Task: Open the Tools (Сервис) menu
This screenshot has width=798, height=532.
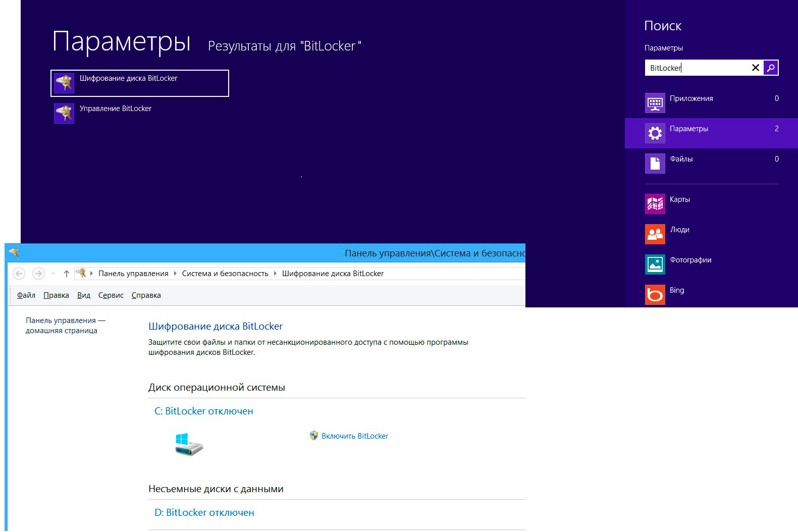Action: click(x=111, y=295)
